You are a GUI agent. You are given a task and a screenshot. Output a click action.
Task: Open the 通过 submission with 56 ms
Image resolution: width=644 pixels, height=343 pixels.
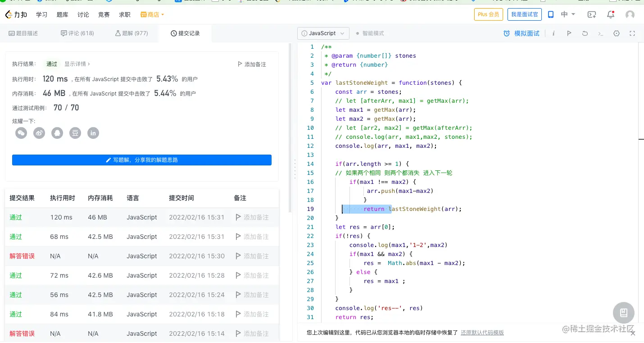coord(16,295)
